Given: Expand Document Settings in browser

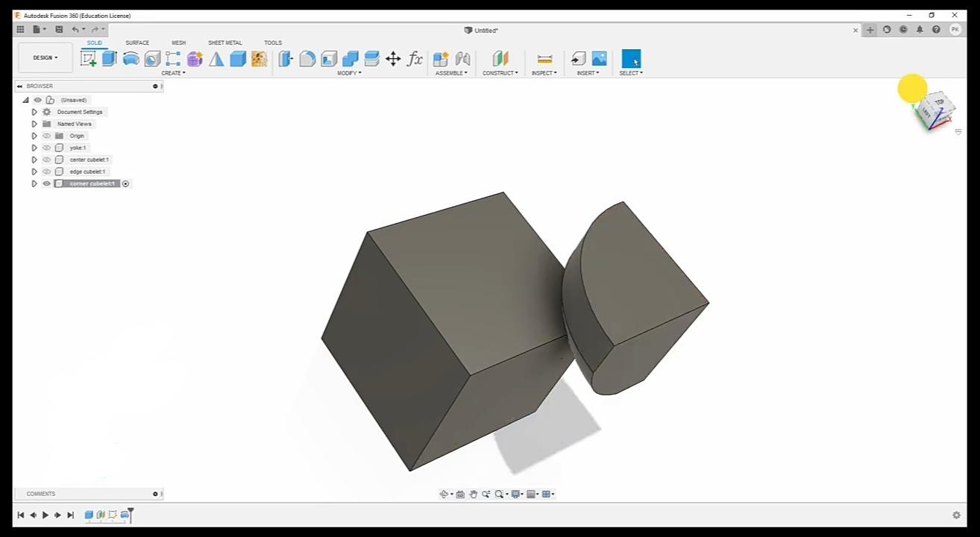Looking at the screenshot, I should (34, 112).
